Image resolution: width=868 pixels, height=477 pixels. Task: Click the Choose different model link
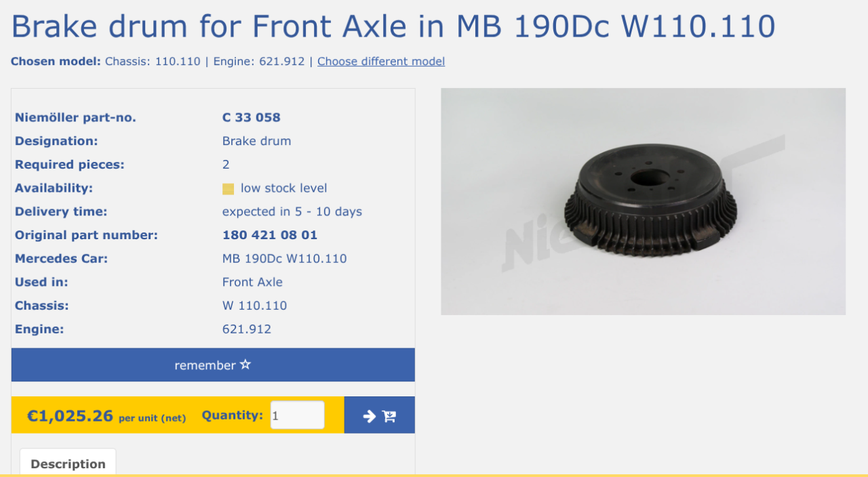click(381, 62)
